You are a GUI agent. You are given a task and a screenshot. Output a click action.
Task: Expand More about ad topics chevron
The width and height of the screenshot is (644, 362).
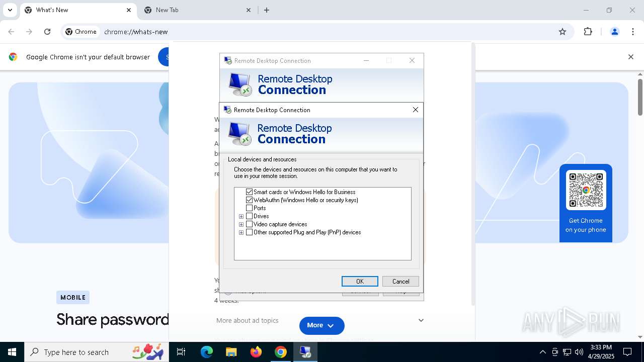(421, 320)
